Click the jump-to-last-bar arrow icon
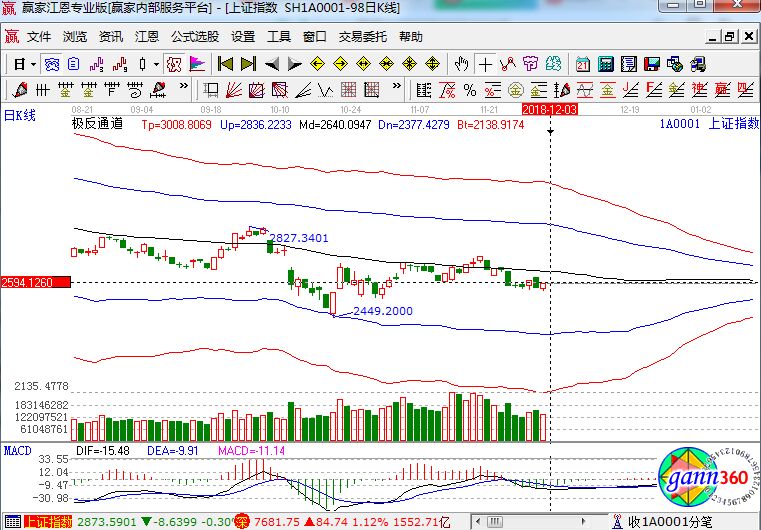The width and height of the screenshot is (761, 530). [247, 64]
